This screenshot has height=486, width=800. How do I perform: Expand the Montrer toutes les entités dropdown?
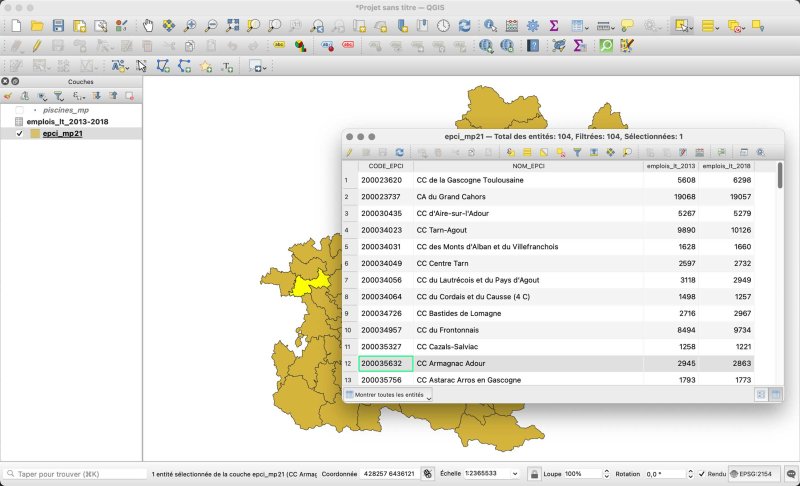coord(389,395)
